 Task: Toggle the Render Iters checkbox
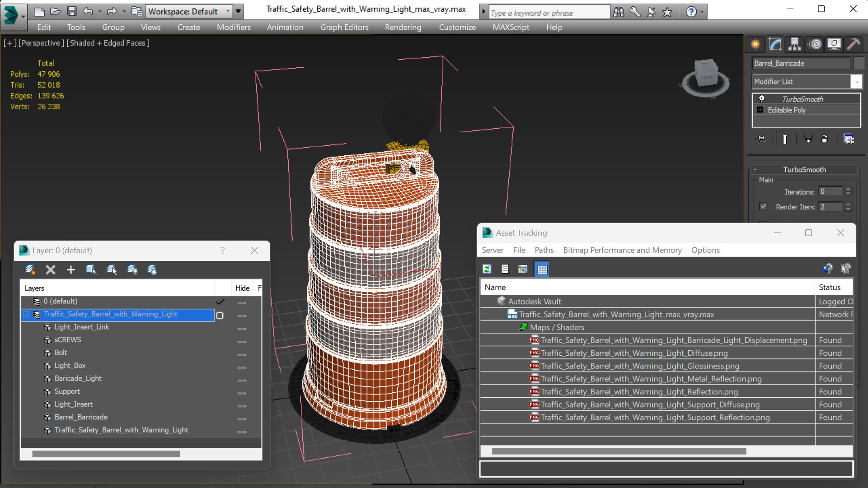tap(763, 206)
